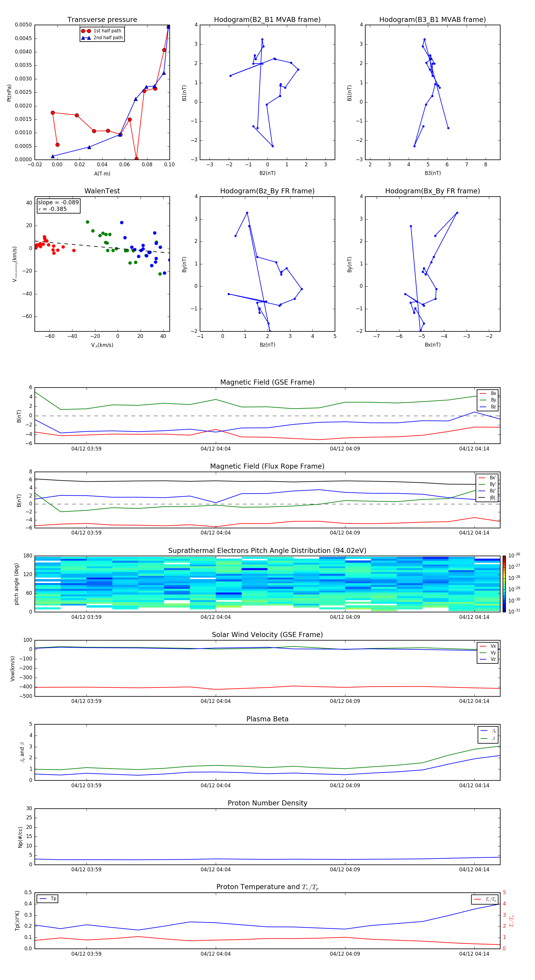Click the "10^-26" colorbar tick label
535x980 pixels.
click(x=514, y=555)
